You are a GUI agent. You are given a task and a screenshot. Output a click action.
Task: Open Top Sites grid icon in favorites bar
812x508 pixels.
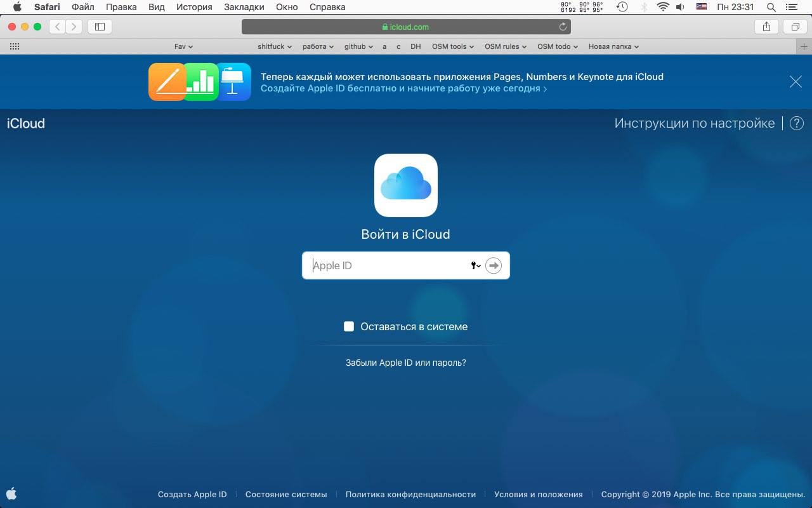15,46
